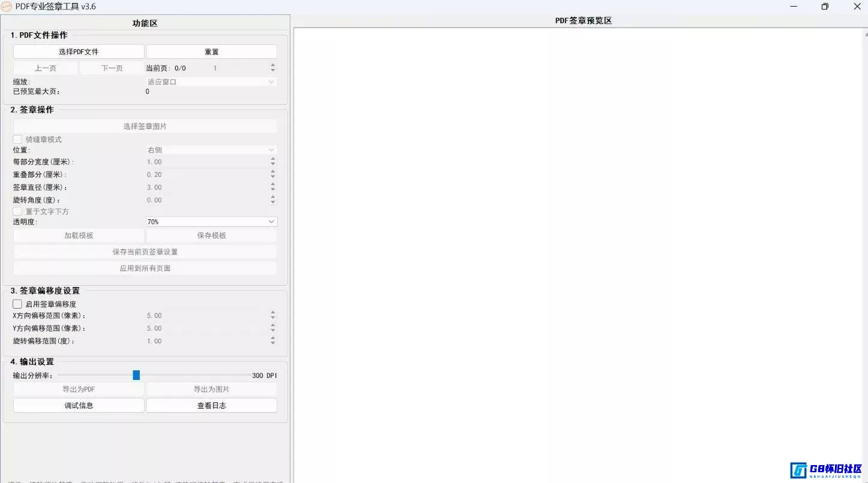The height and width of the screenshot is (483, 868).
Task: Open debug info via 调试信息
Action: [x=78, y=405]
